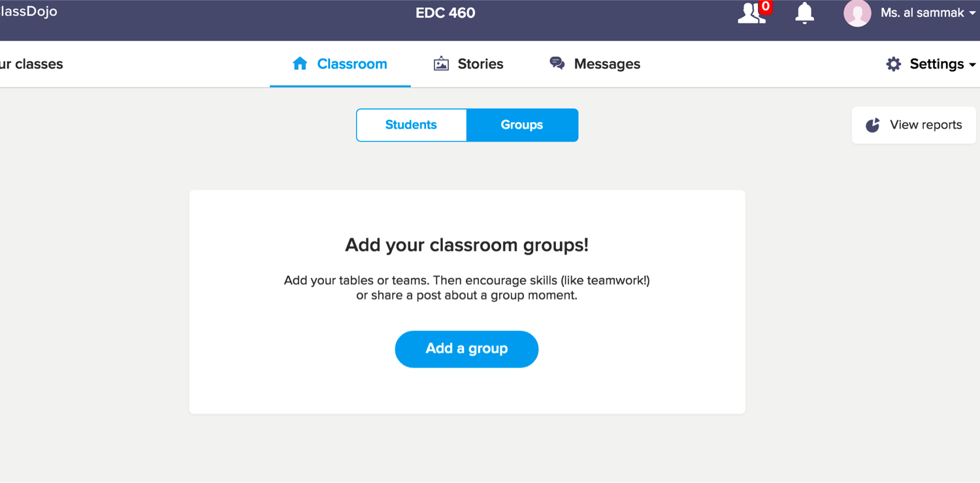Viewport: 980px width, 483px height.
Task: Click the pie chart icon beside View reports
Action: click(872, 125)
